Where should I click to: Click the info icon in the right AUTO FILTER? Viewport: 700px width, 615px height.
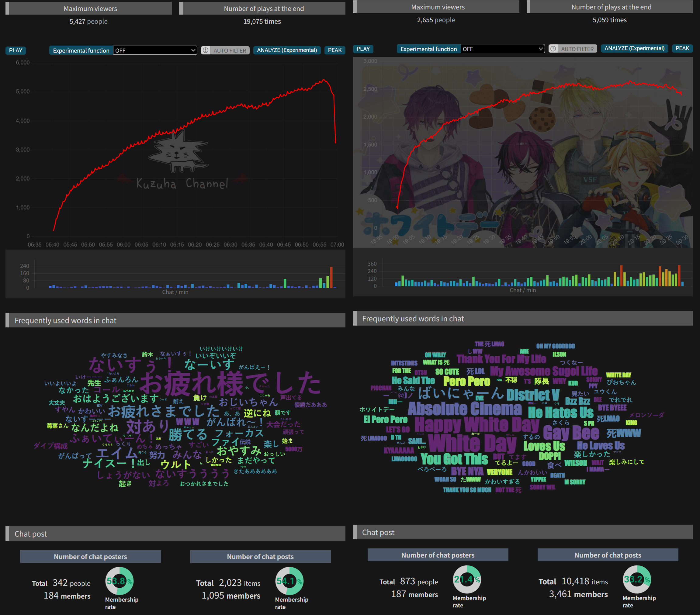click(x=553, y=49)
